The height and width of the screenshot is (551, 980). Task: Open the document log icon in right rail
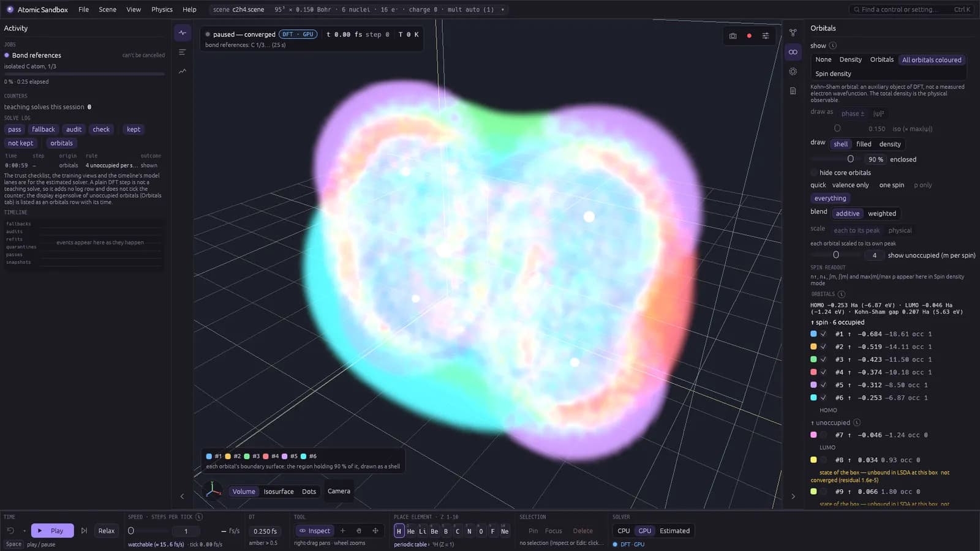793,91
